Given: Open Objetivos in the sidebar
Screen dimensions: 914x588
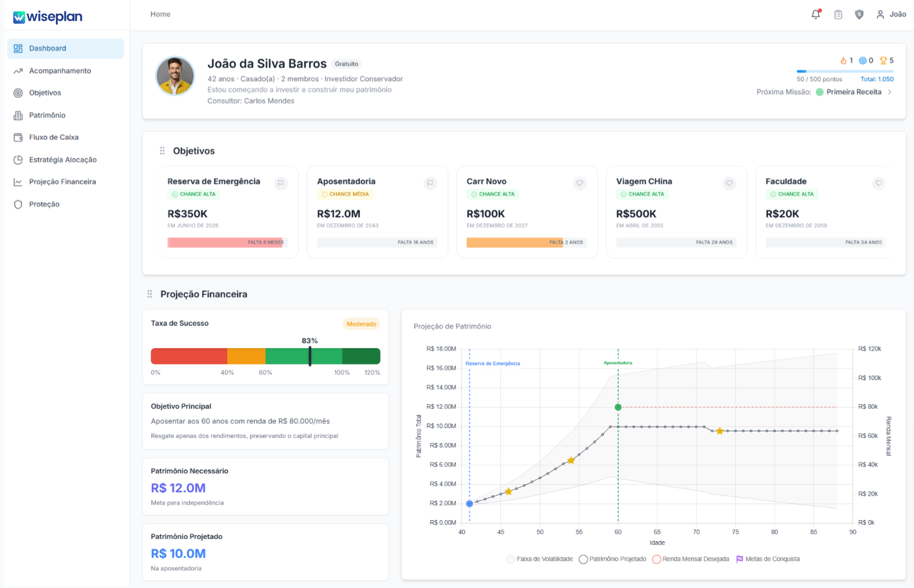Looking at the screenshot, I should [x=66, y=93].
